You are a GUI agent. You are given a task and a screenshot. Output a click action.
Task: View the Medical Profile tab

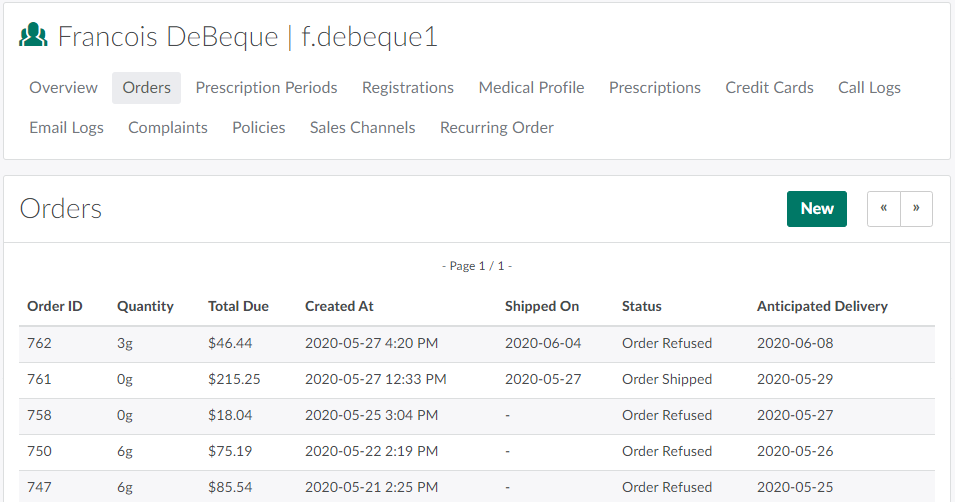(531, 88)
